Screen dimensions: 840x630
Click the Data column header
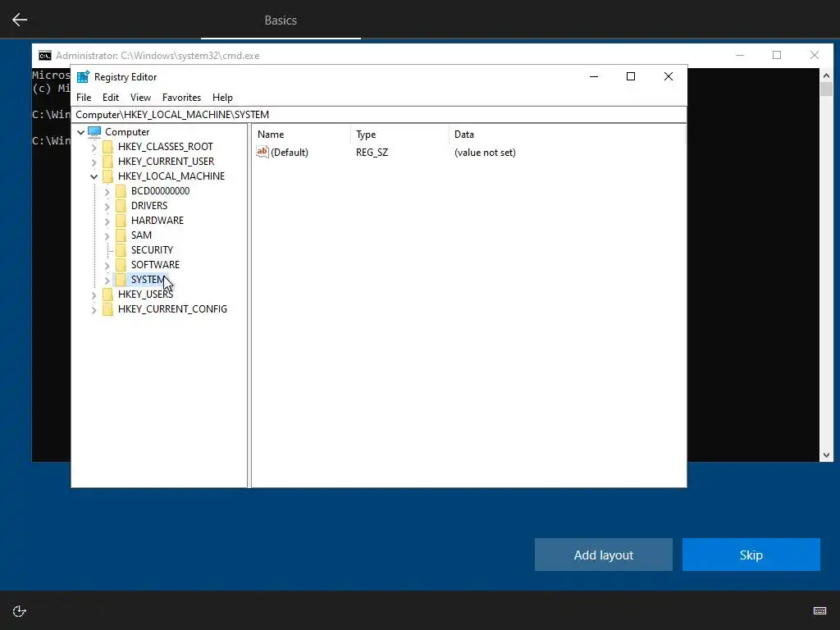pos(567,135)
